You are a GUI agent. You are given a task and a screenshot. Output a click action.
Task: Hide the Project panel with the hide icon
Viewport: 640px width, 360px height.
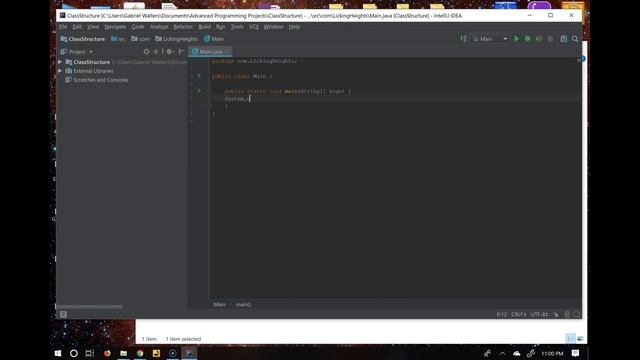click(181, 51)
